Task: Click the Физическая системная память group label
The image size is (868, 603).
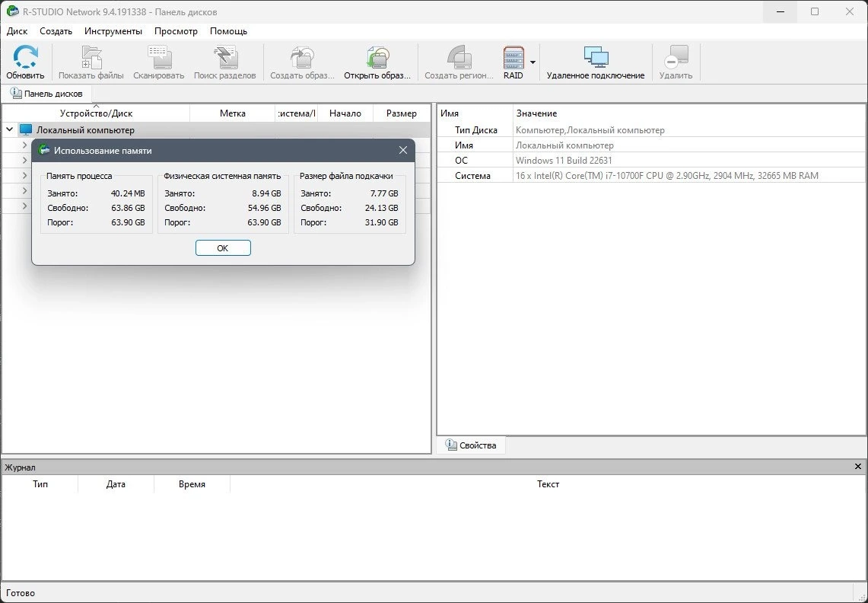Action: coord(223,176)
